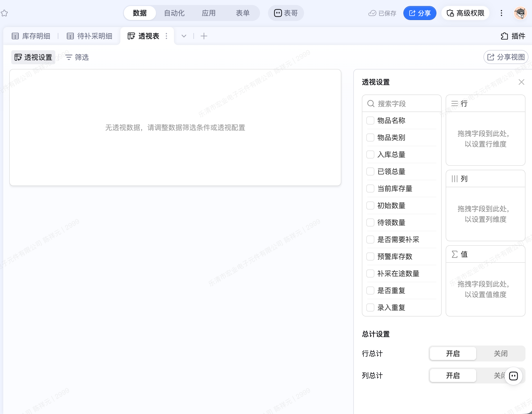532x414 pixels.
Task: Check the 是否需要补采 field checkbox
Action: [x=370, y=239]
